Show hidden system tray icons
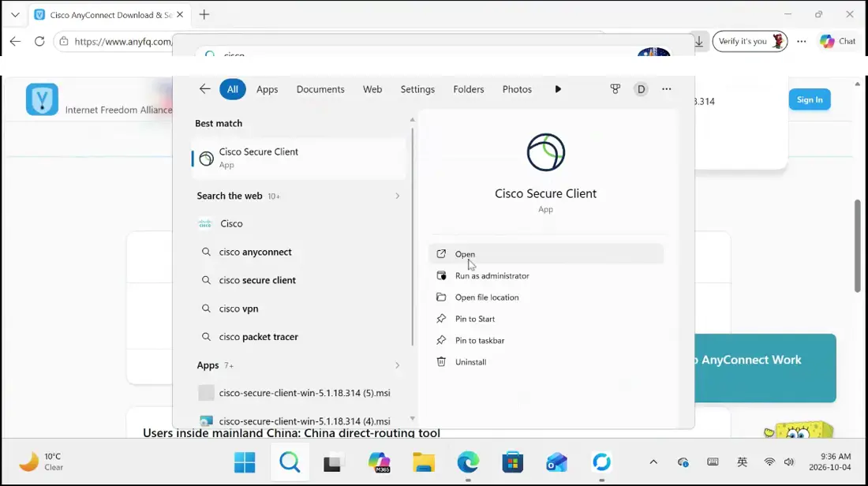Screen dimensions: 868x486 click(x=653, y=462)
